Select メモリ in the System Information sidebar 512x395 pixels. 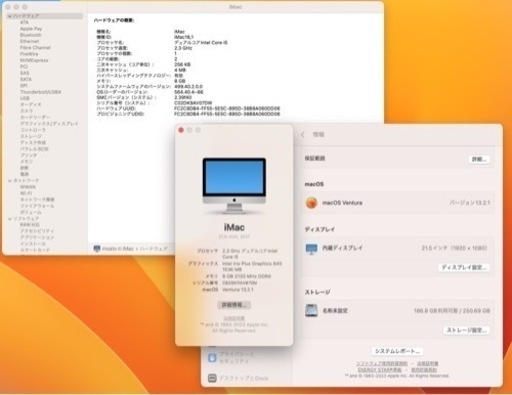[26, 162]
